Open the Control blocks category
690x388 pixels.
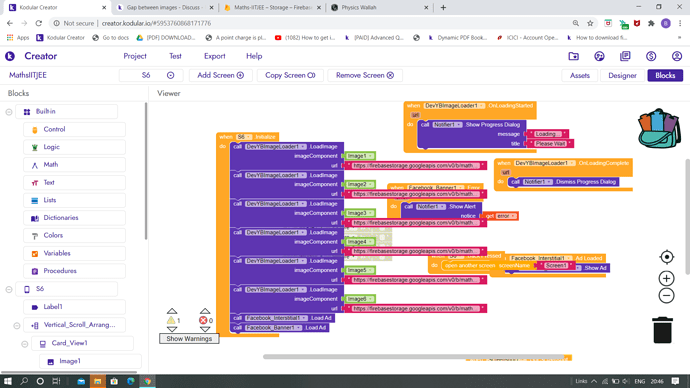point(74,129)
